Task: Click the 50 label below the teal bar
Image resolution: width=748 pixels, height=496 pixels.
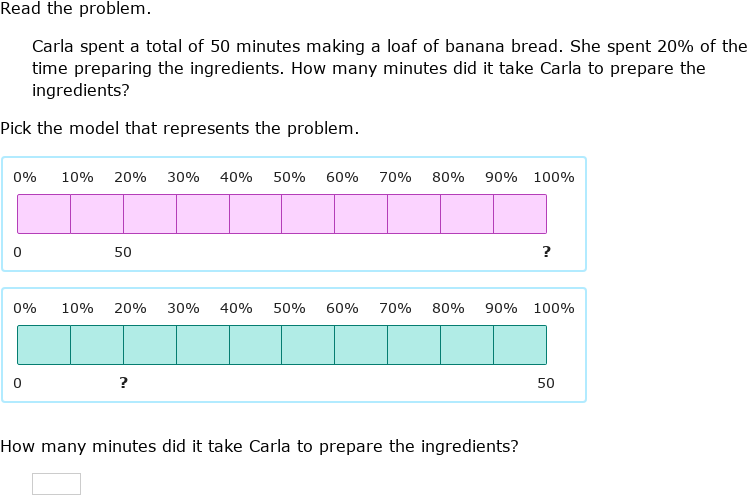Action: coord(546,383)
